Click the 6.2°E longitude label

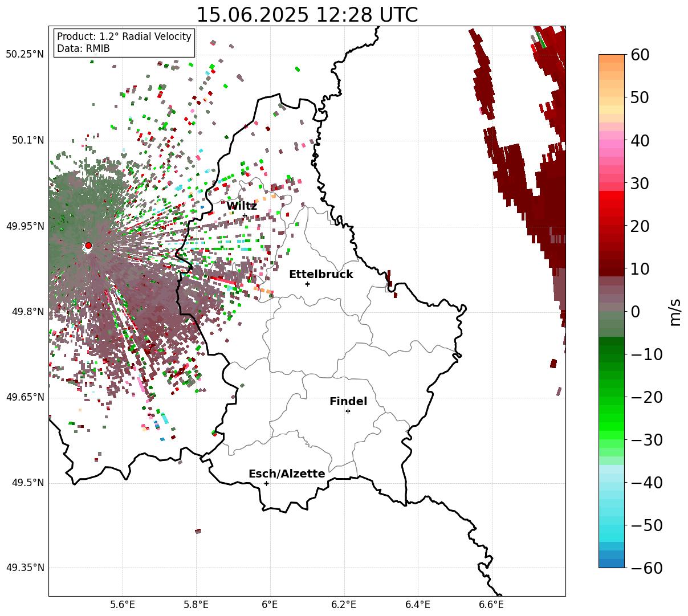(344, 604)
